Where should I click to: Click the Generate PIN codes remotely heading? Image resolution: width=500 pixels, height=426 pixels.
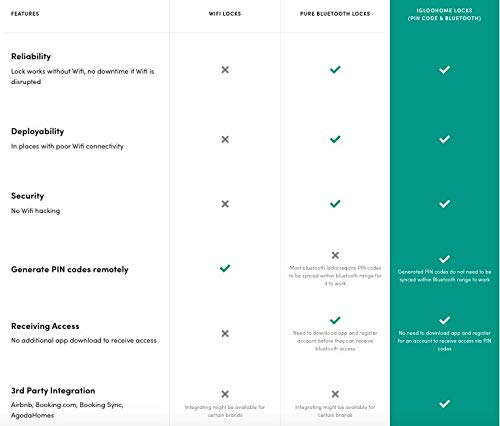click(70, 269)
